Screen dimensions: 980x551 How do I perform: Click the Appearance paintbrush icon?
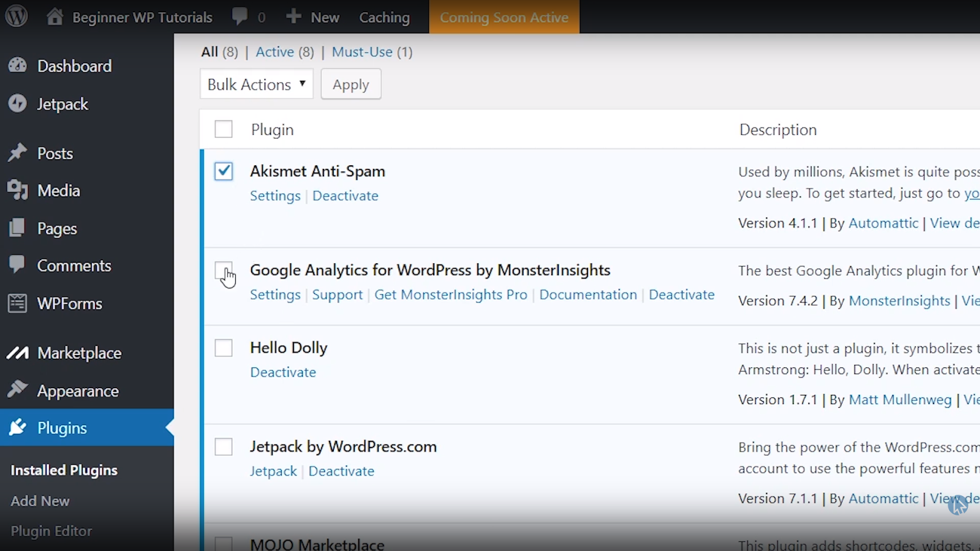pos(18,390)
